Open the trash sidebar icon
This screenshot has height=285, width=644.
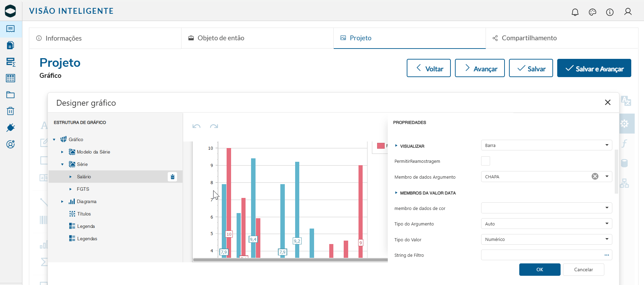[x=11, y=111]
